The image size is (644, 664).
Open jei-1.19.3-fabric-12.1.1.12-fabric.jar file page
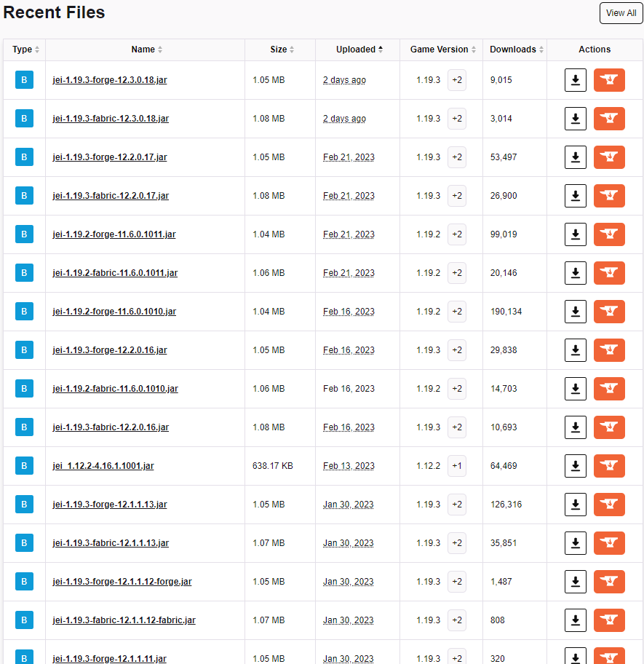pyautogui.click(x=124, y=620)
